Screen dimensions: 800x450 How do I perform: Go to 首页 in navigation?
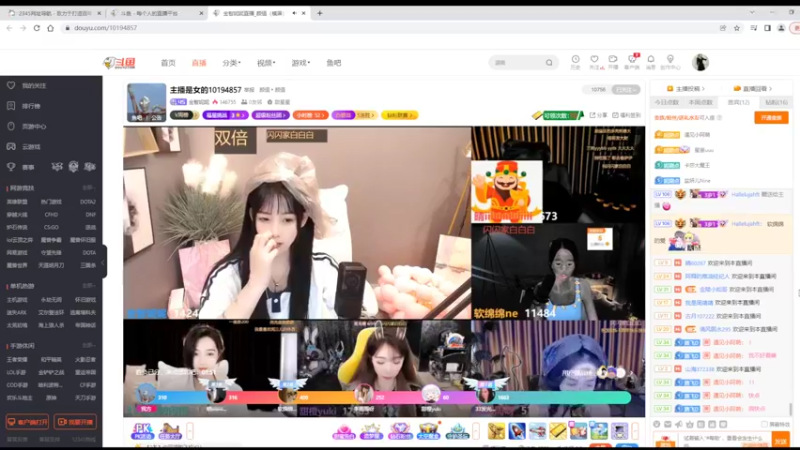tap(168, 63)
